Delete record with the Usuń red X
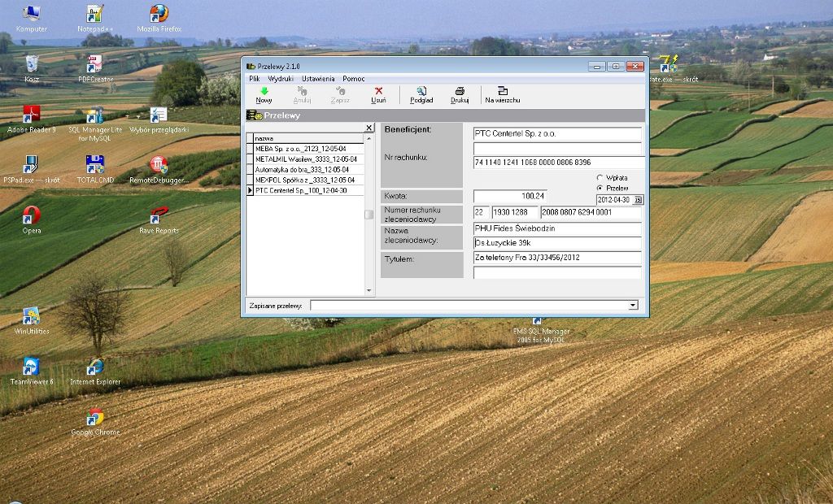 pos(378,95)
